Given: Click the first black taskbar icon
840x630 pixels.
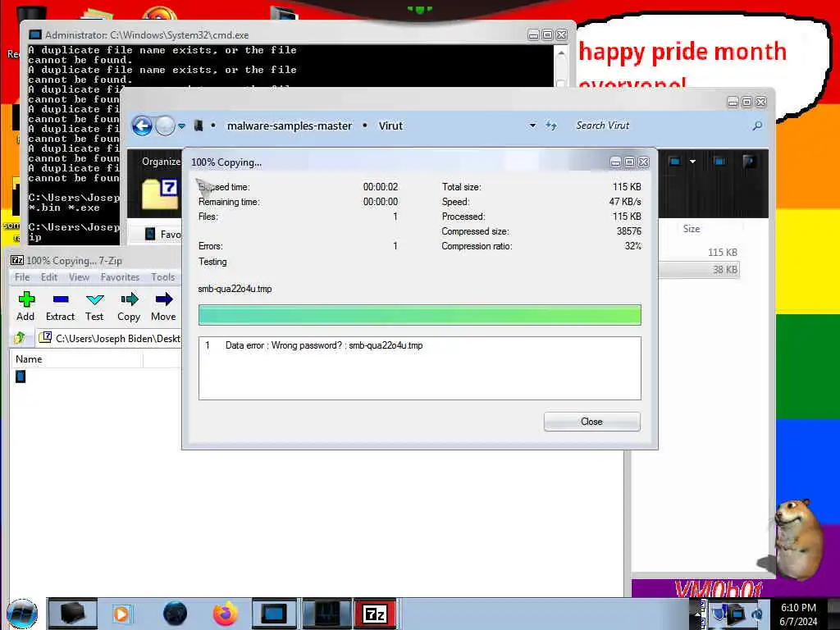Looking at the screenshot, I should pyautogui.click(x=72, y=614).
